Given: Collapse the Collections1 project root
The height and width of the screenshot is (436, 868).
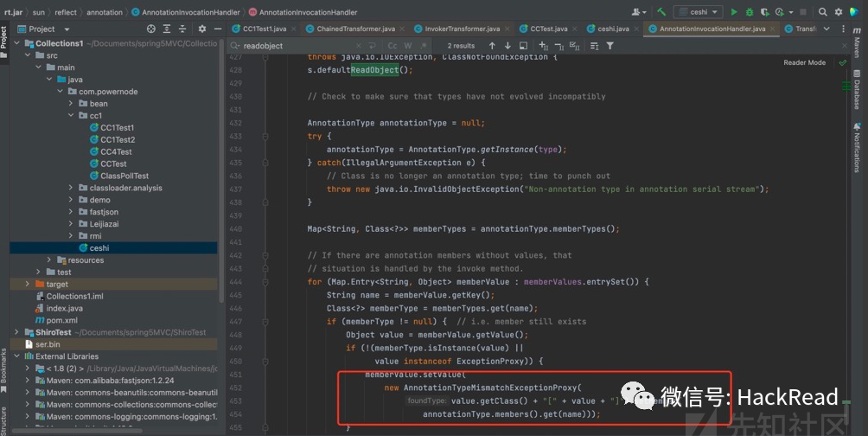Looking at the screenshot, I should click(x=16, y=43).
